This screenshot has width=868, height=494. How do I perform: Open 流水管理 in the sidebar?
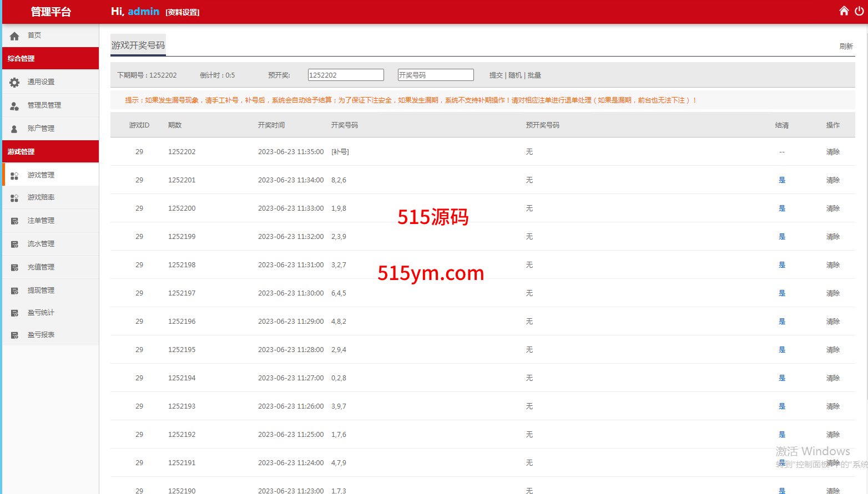click(x=41, y=244)
